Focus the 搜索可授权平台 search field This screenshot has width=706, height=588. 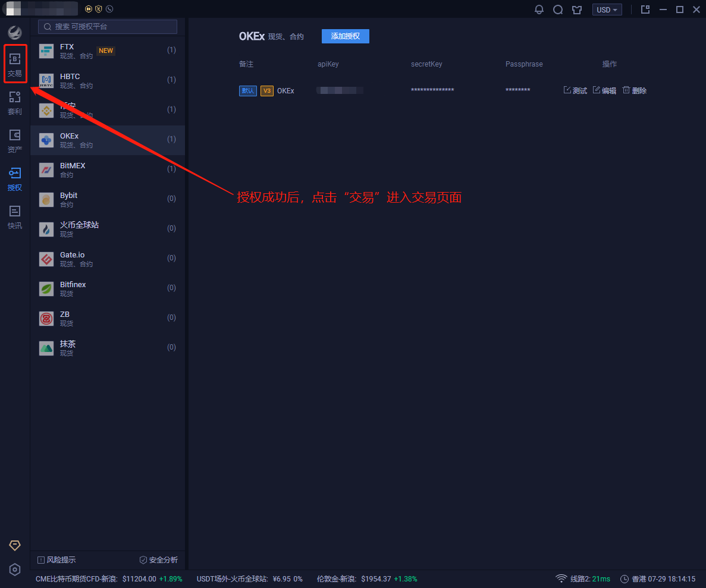tap(108, 27)
